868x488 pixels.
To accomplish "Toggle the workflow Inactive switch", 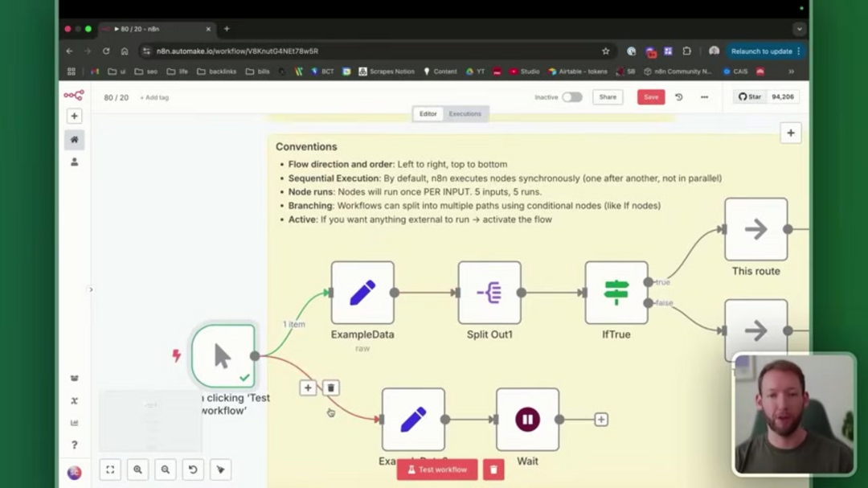I will pyautogui.click(x=571, y=97).
